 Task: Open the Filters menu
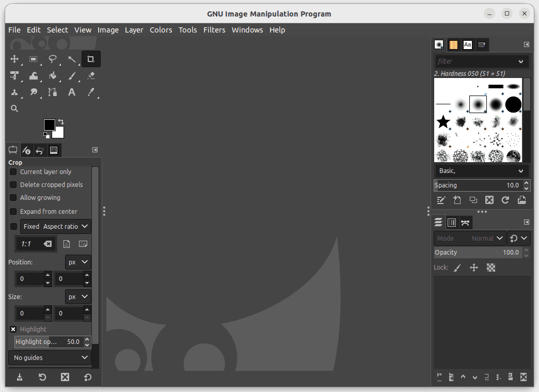(x=214, y=30)
